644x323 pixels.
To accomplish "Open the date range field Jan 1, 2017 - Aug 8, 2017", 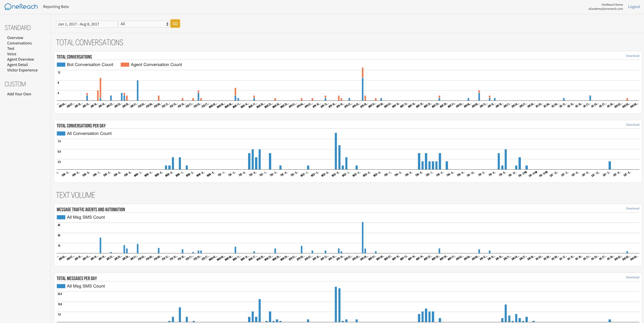I will pos(86,24).
